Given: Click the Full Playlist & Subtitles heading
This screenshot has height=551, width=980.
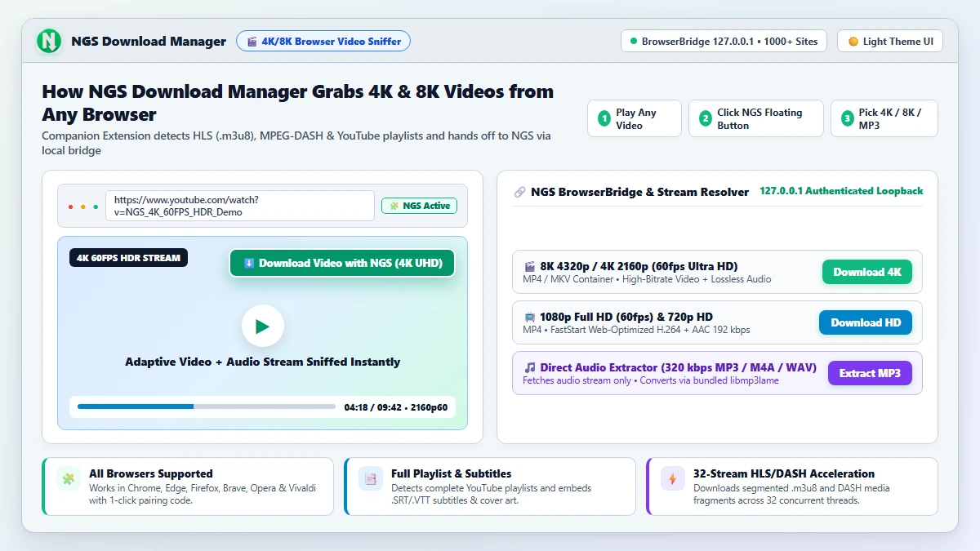Looking at the screenshot, I should (451, 473).
